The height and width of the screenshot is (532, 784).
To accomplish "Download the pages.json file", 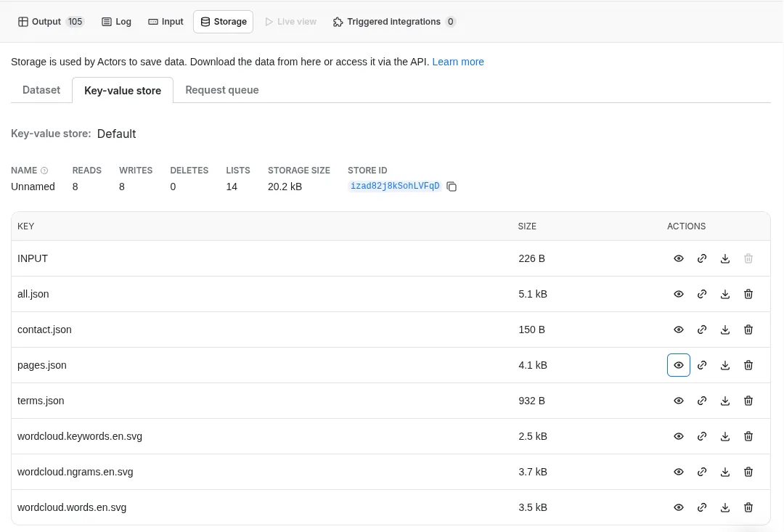I will [x=725, y=365].
